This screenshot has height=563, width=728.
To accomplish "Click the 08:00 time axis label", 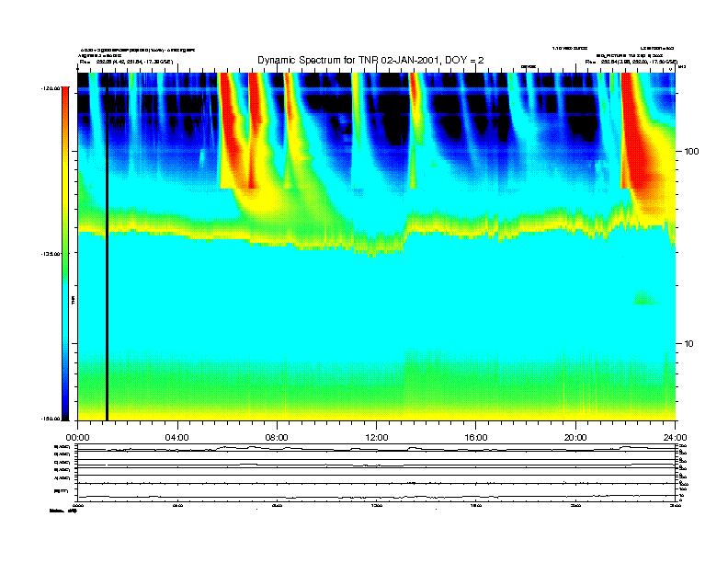I will (x=277, y=438).
